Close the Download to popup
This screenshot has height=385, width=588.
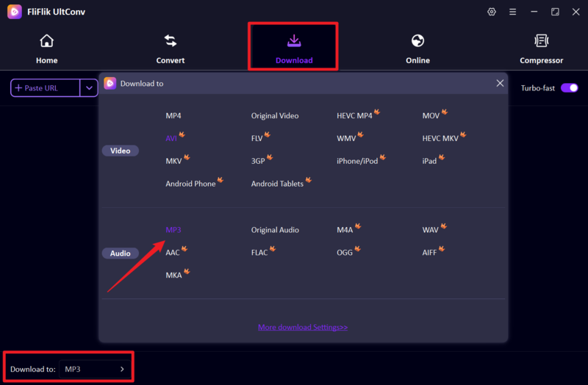pos(500,84)
